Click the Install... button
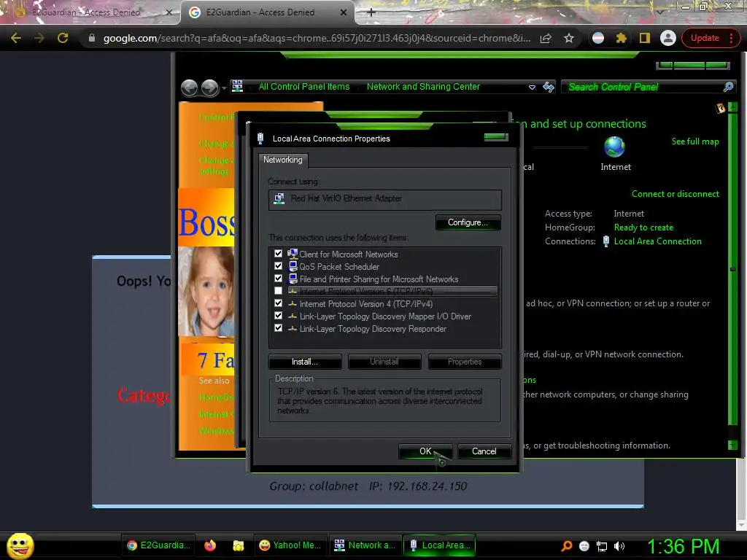This screenshot has height=560, width=747. pos(305,362)
